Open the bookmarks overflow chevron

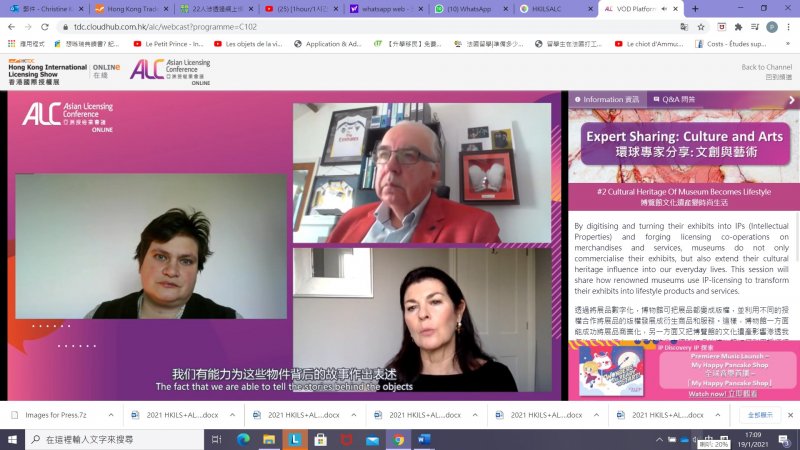(788, 44)
